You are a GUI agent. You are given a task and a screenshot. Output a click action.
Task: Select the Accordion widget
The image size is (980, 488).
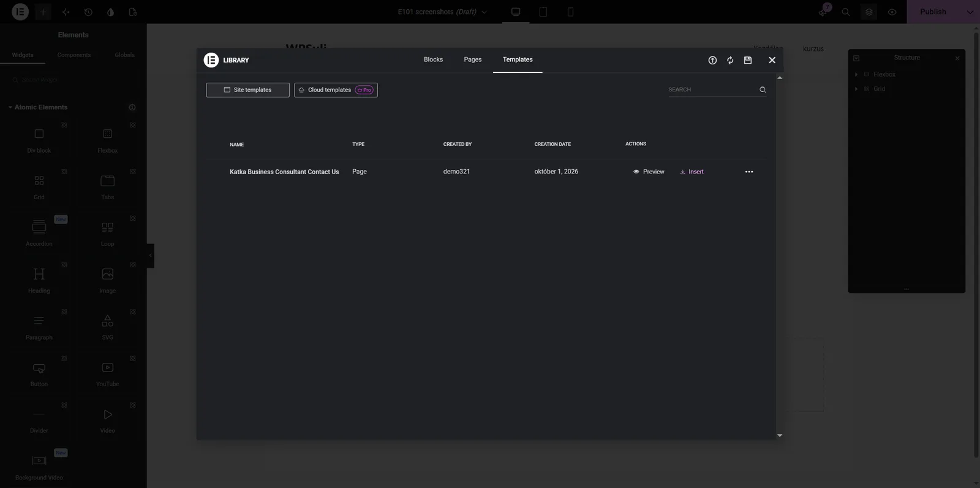click(39, 233)
